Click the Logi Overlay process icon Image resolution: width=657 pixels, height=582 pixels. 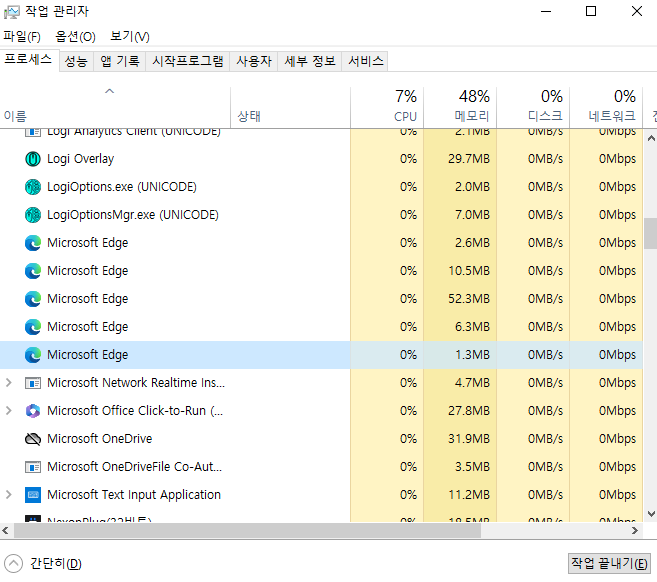(x=33, y=159)
